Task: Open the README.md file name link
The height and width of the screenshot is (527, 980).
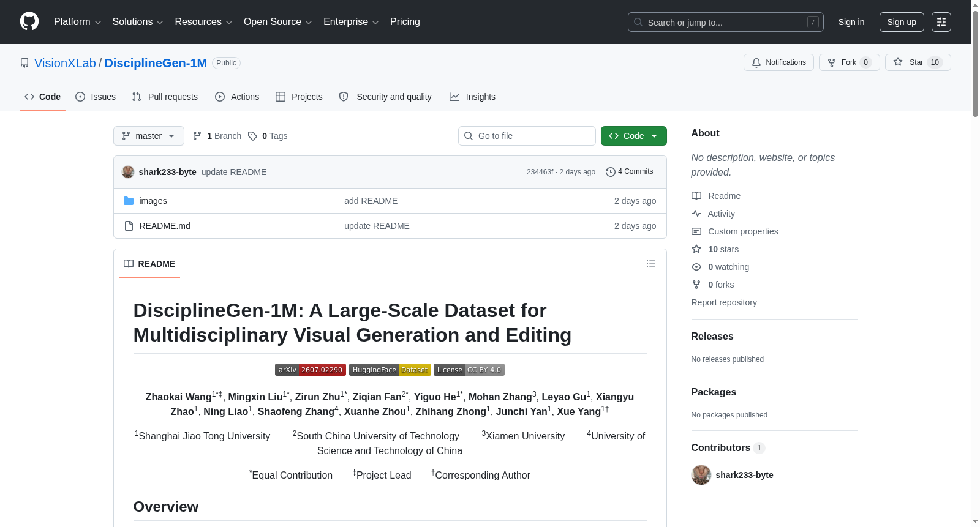Action: pos(165,226)
